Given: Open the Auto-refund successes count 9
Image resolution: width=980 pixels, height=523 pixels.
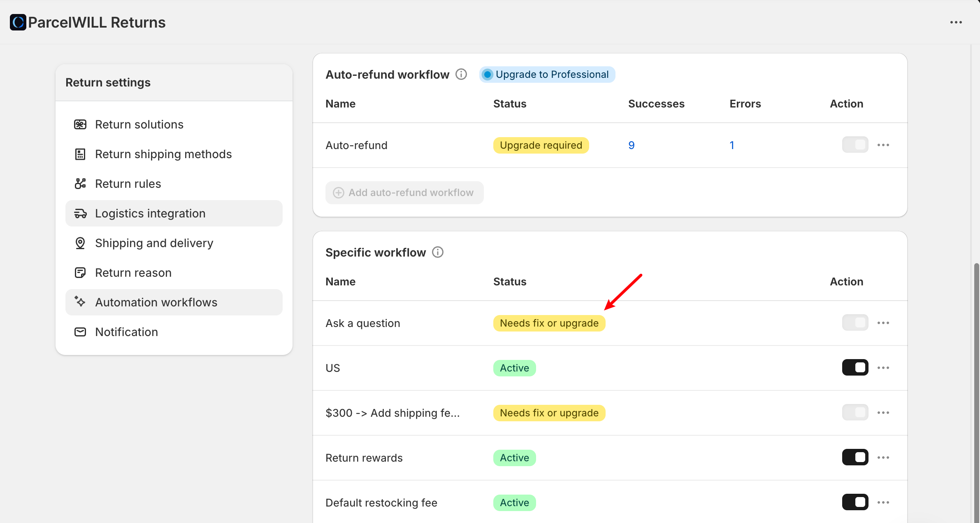Looking at the screenshot, I should [631, 145].
